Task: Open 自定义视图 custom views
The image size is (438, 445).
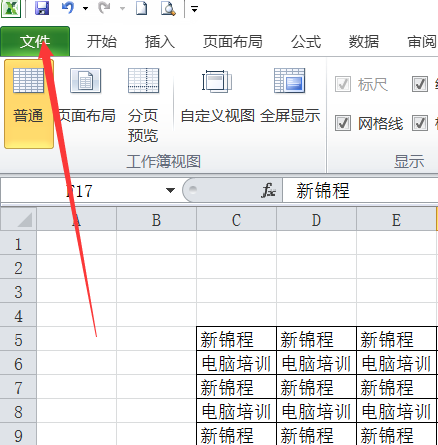Action: click(x=217, y=96)
